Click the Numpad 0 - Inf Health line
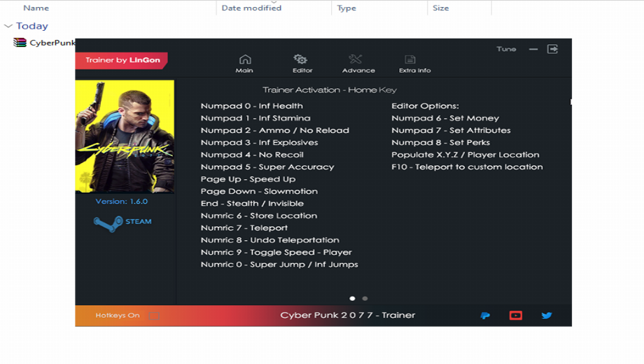Image resolution: width=644 pixels, height=364 pixels. (252, 106)
